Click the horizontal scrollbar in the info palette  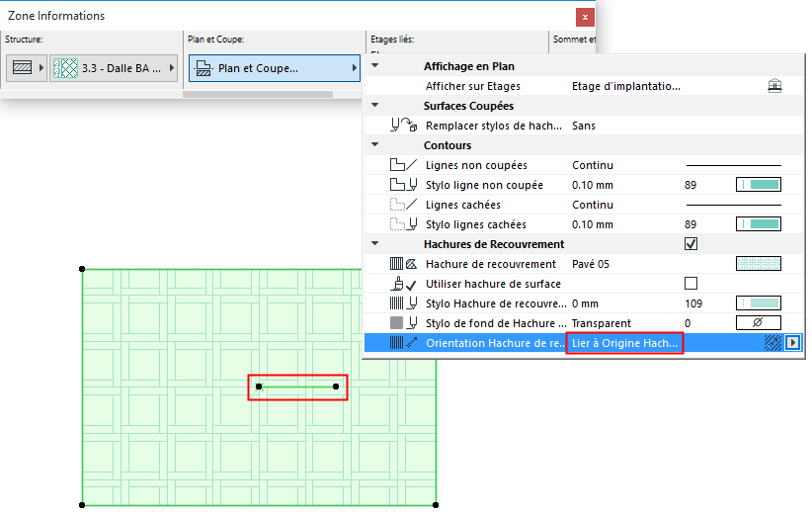click(x=258, y=94)
